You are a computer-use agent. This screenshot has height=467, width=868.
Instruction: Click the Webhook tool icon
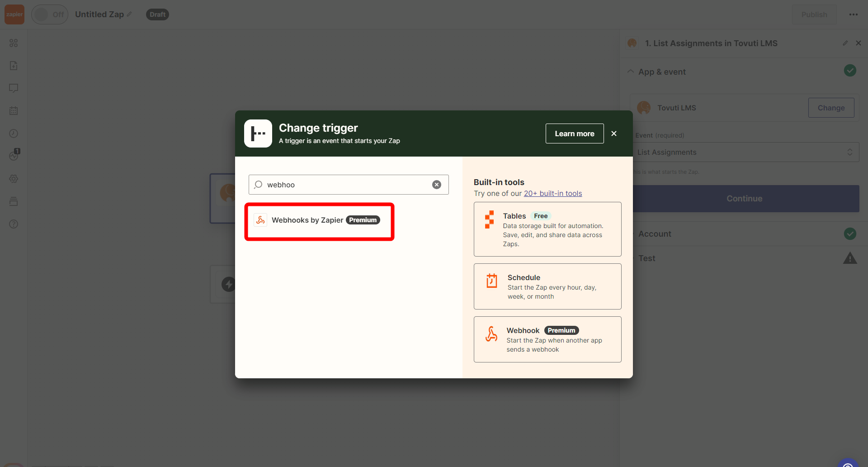click(x=491, y=334)
